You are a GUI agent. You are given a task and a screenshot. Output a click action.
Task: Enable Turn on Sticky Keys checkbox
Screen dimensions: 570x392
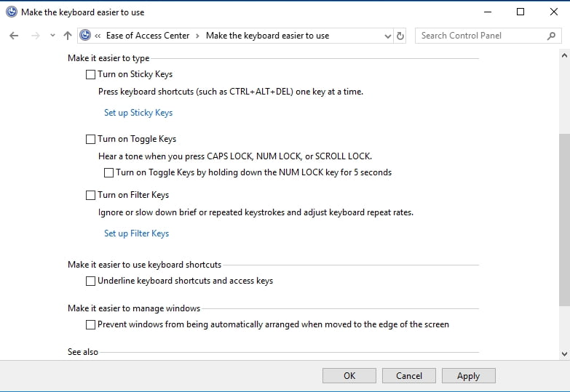pyautogui.click(x=90, y=74)
